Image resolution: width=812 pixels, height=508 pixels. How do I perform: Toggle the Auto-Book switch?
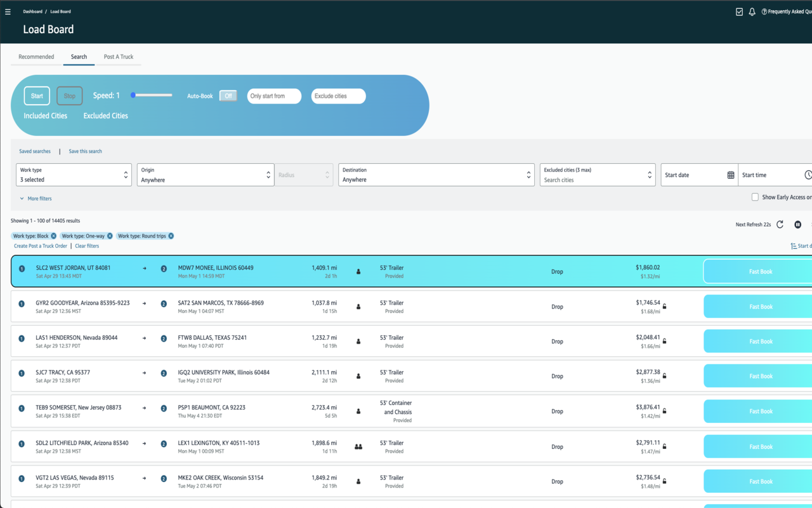click(x=228, y=96)
